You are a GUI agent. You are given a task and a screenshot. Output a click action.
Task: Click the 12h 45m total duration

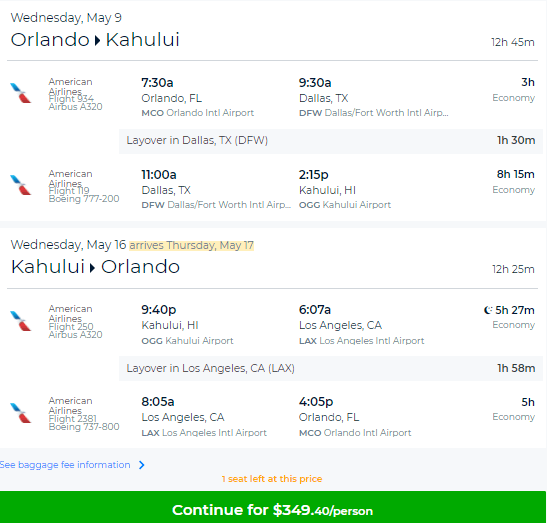pyautogui.click(x=512, y=42)
